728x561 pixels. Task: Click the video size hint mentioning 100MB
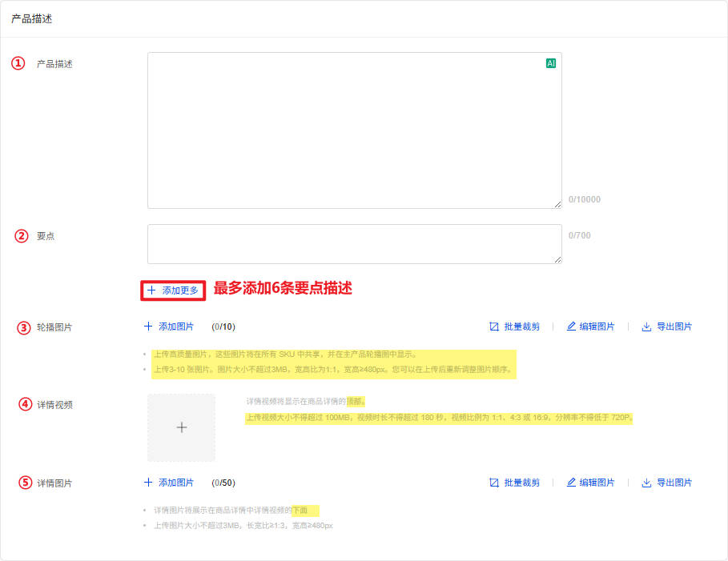click(x=440, y=418)
